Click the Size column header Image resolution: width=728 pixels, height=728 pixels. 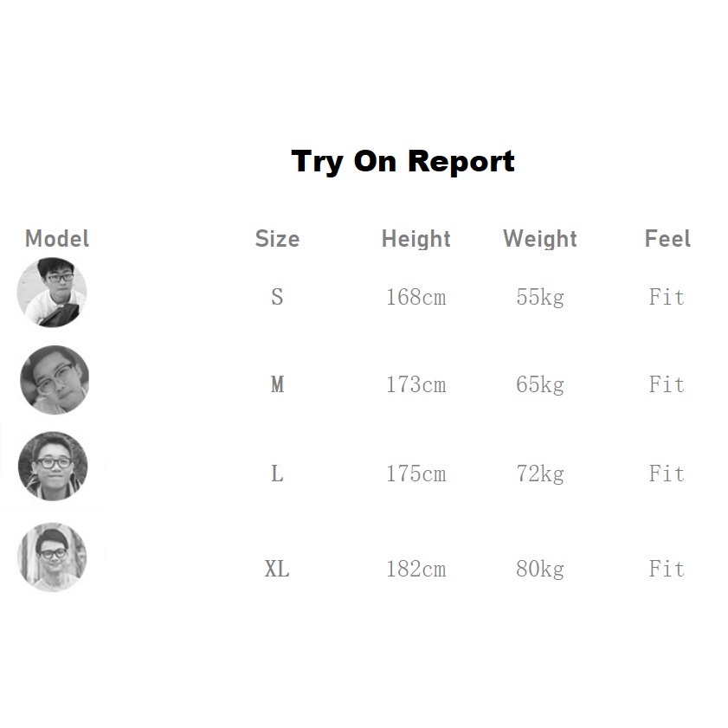(x=277, y=239)
